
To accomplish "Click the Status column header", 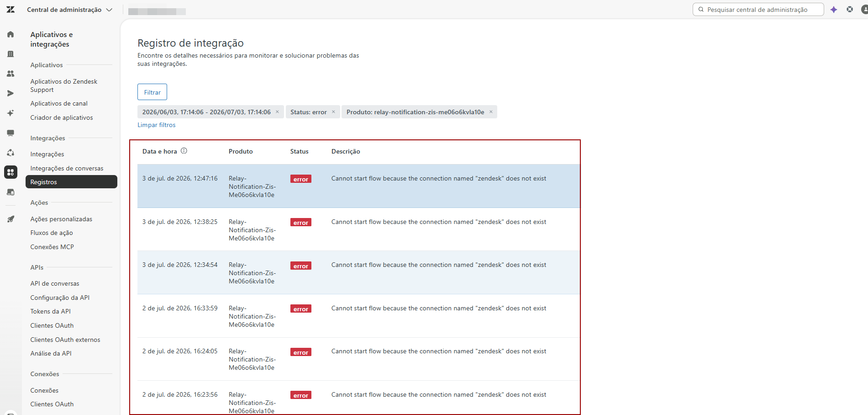I will [300, 151].
